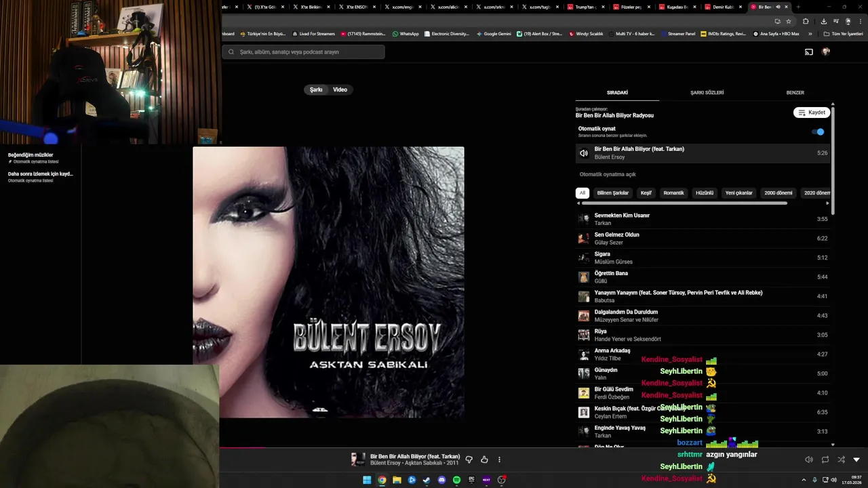Open new browser tab with plus

[x=798, y=7]
